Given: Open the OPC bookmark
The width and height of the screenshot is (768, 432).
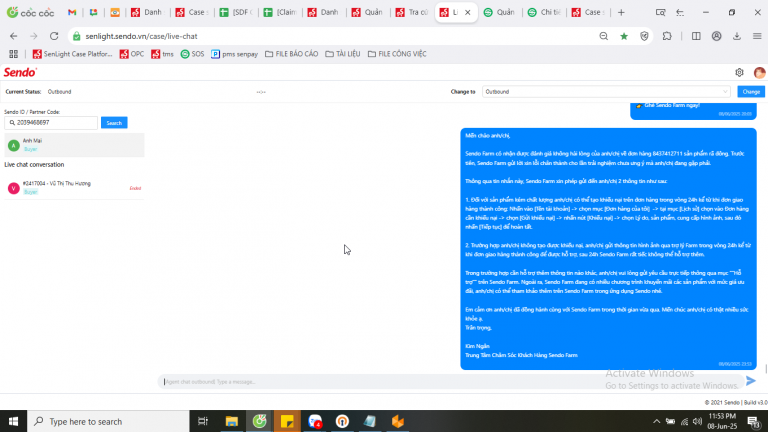Looking at the screenshot, I should (132, 54).
